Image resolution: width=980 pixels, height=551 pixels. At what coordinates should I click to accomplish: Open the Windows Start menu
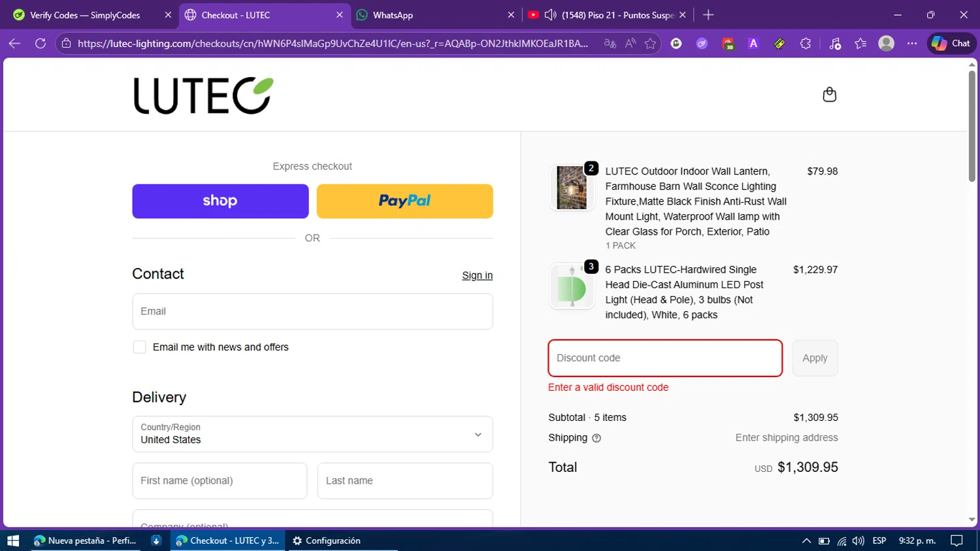tap(13, 541)
